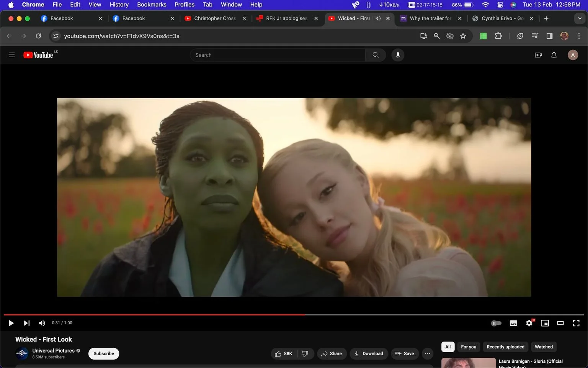Reload the current page
The image size is (588, 368).
[38, 36]
